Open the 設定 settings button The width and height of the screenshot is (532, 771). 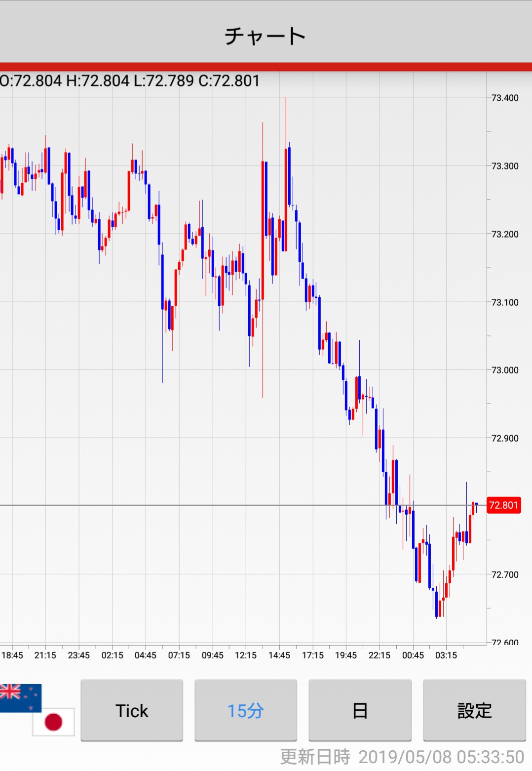pos(474,711)
